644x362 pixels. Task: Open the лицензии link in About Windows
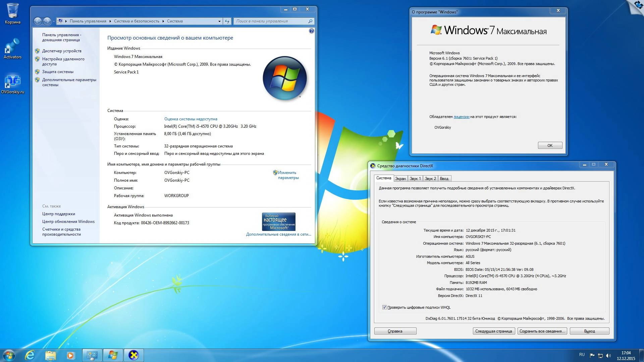point(462,117)
